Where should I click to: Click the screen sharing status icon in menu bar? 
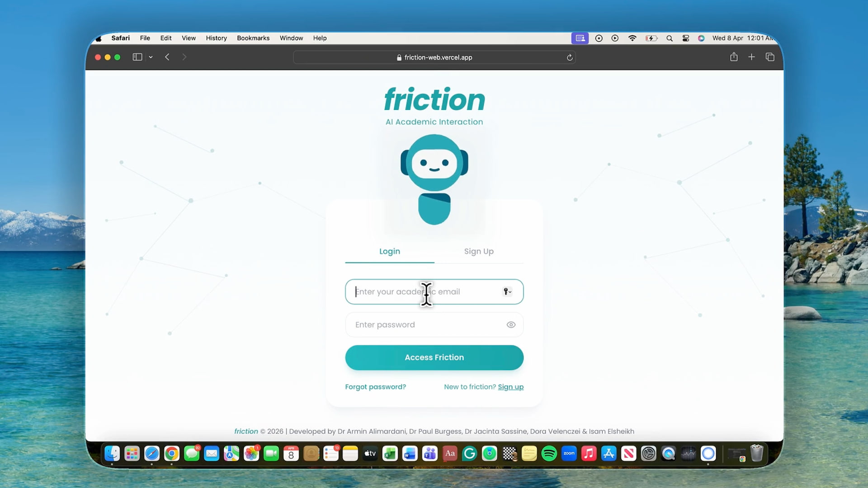coord(580,38)
